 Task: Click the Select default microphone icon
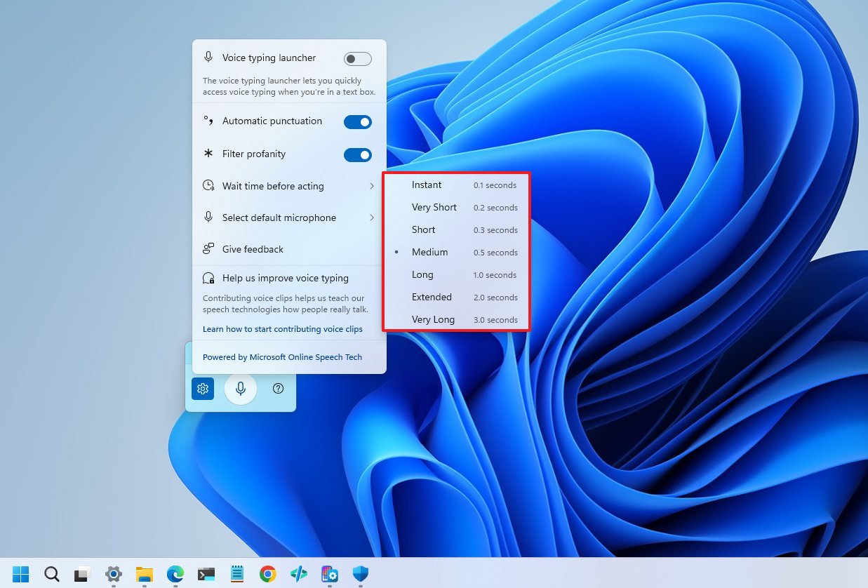point(208,218)
